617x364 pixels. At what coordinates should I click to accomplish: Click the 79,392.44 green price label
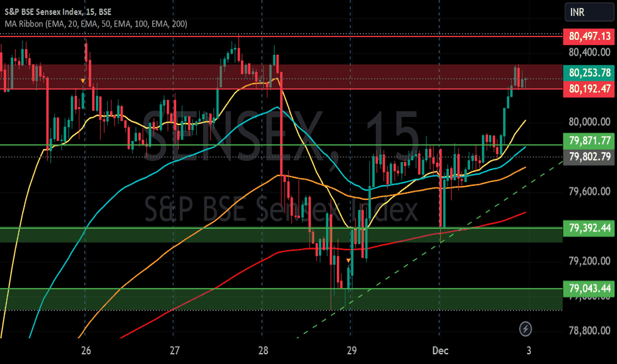(x=589, y=228)
